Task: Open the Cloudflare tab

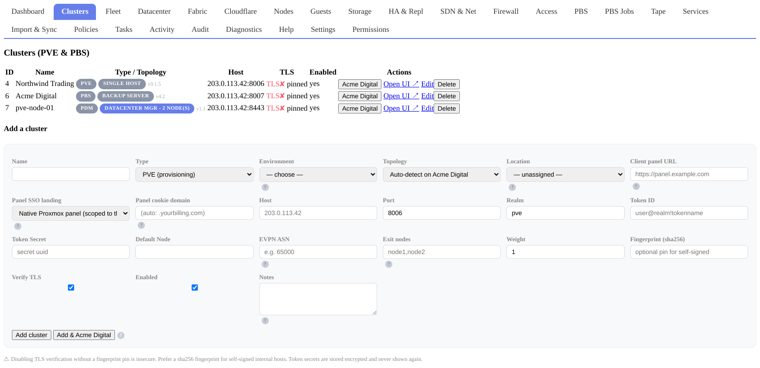Action: click(x=240, y=12)
